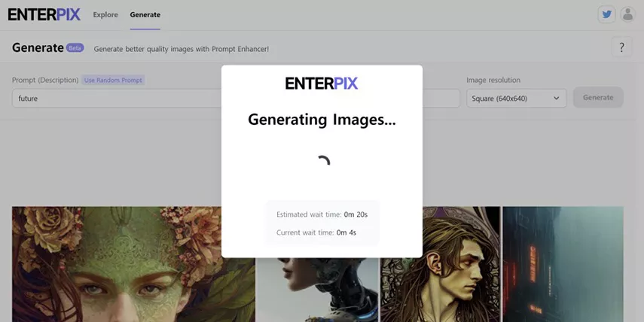Viewport: 644px width, 322px height.
Task: Open the green floral face image thumbnail
Action: (x=133, y=264)
